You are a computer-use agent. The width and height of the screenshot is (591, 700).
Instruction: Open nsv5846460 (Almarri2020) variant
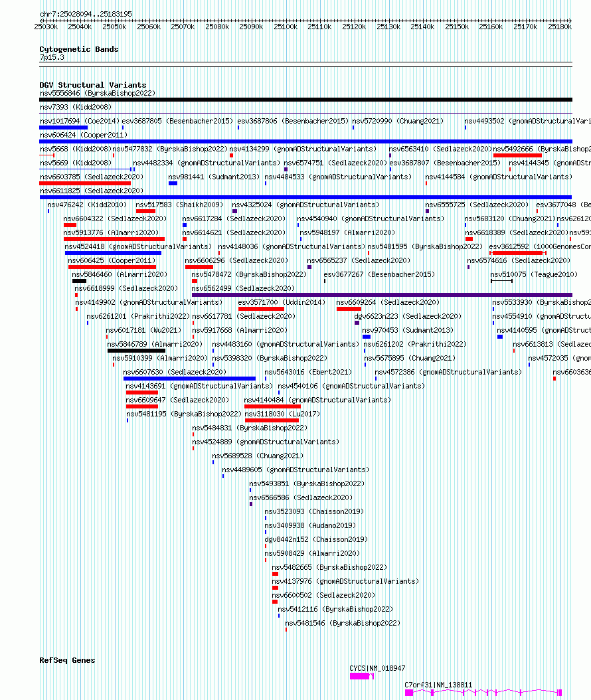click(120, 274)
